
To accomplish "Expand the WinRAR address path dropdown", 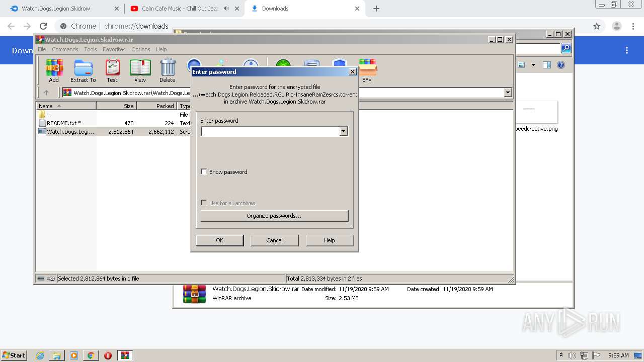I will coord(508,93).
